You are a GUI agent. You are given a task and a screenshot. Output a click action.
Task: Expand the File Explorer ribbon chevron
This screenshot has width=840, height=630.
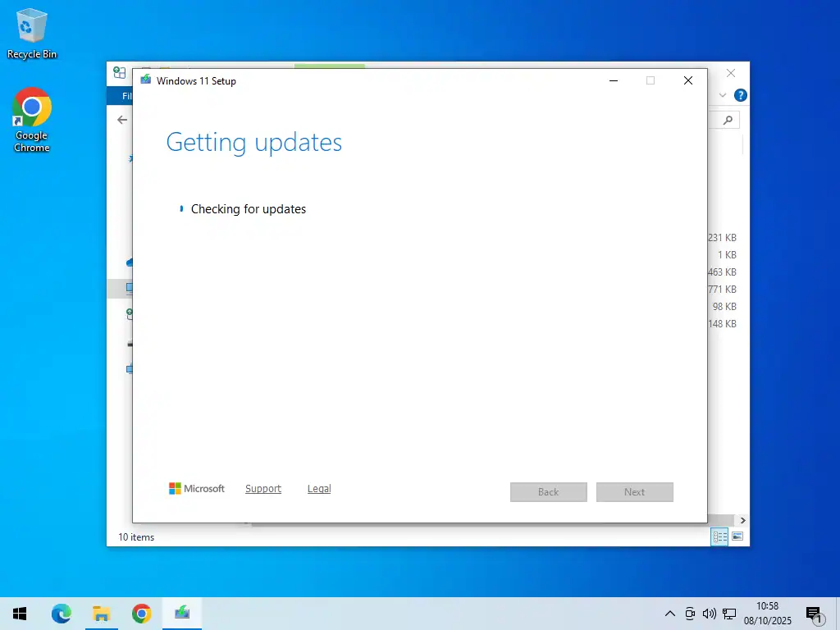click(723, 95)
